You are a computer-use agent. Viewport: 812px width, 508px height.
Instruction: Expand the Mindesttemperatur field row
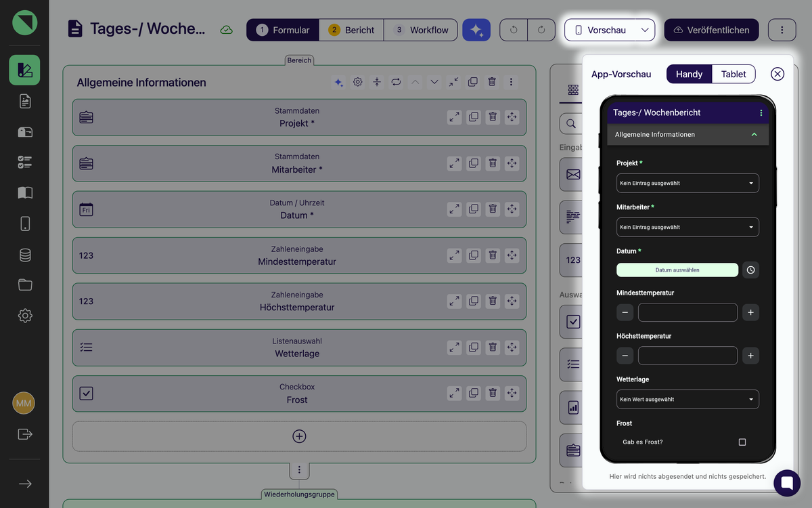(455, 255)
